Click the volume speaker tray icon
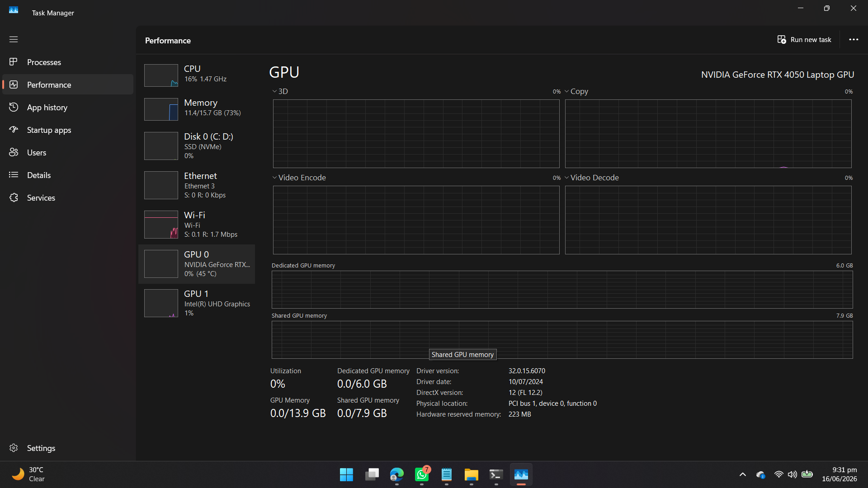Viewport: 868px width, 488px height. coord(792,474)
